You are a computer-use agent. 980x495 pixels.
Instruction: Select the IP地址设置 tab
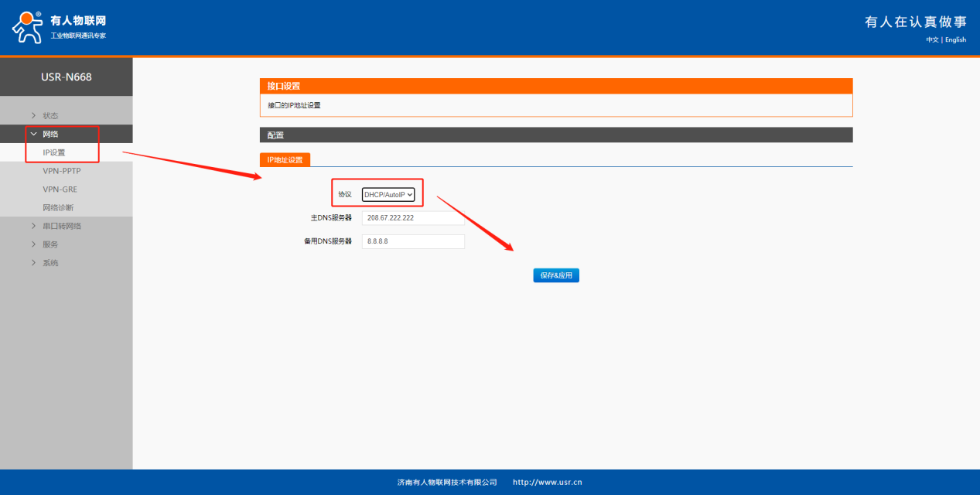(285, 160)
